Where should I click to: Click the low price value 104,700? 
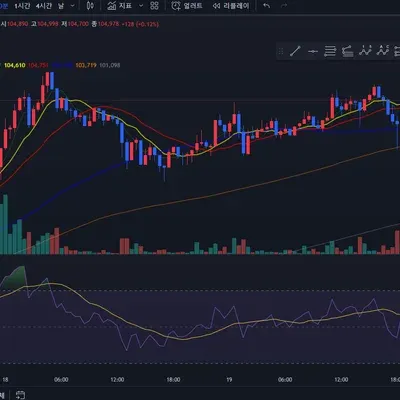pos(78,24)
